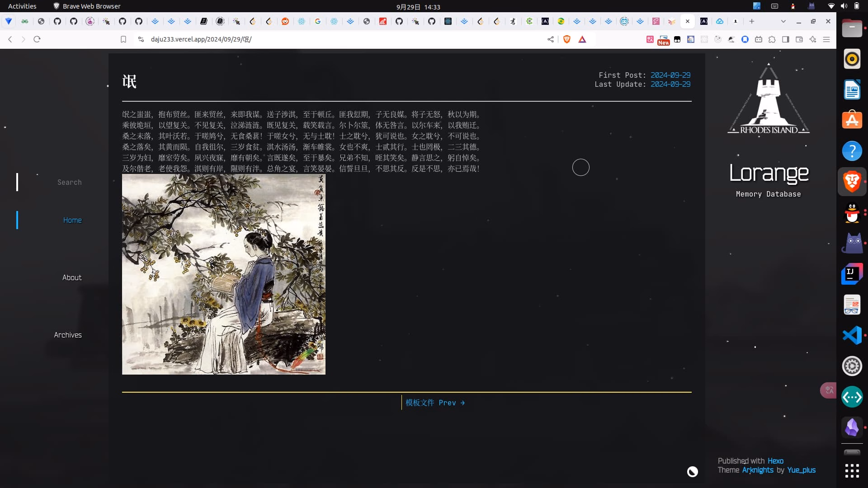868x488 pixels.
Task: Open the Archives menu item
Action: tap(68, 335)
